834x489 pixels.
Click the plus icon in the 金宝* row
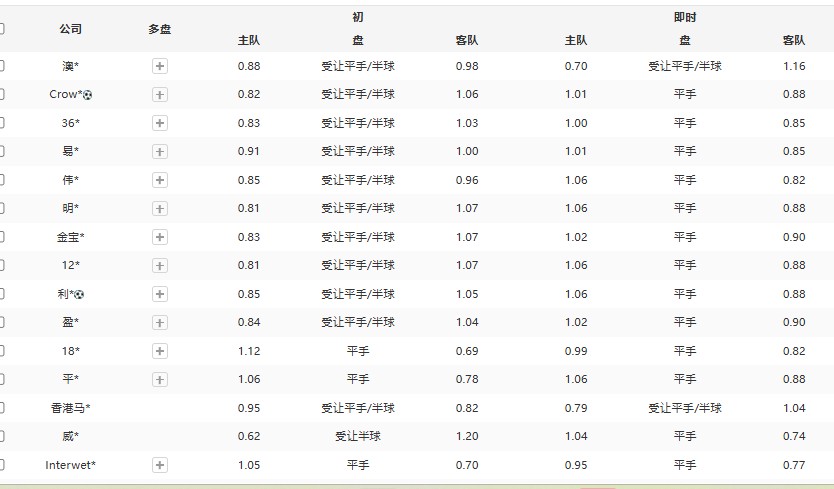point(160,238)
